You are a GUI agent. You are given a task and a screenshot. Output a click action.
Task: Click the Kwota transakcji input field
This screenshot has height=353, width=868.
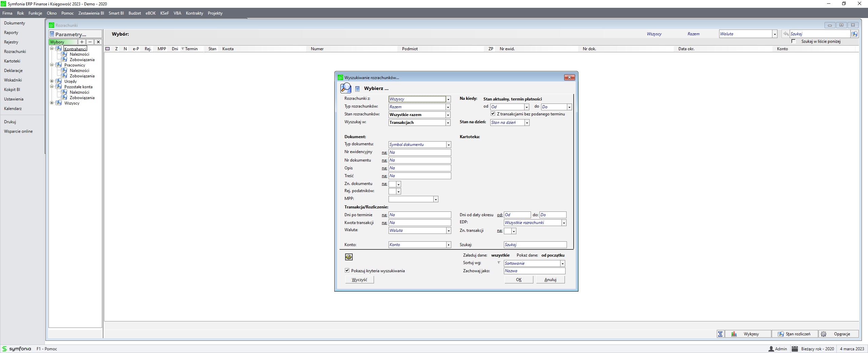pos(420,223)
